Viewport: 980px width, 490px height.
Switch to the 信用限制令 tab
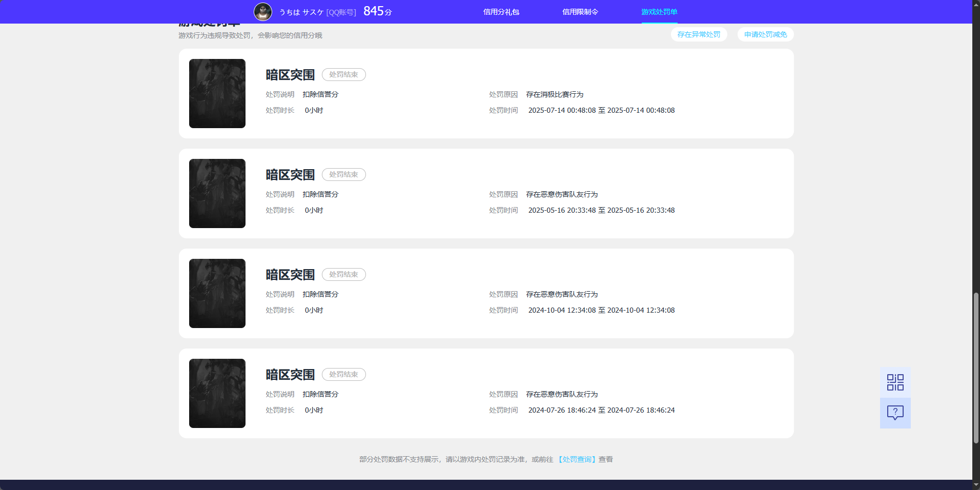(x=580, y=12)
